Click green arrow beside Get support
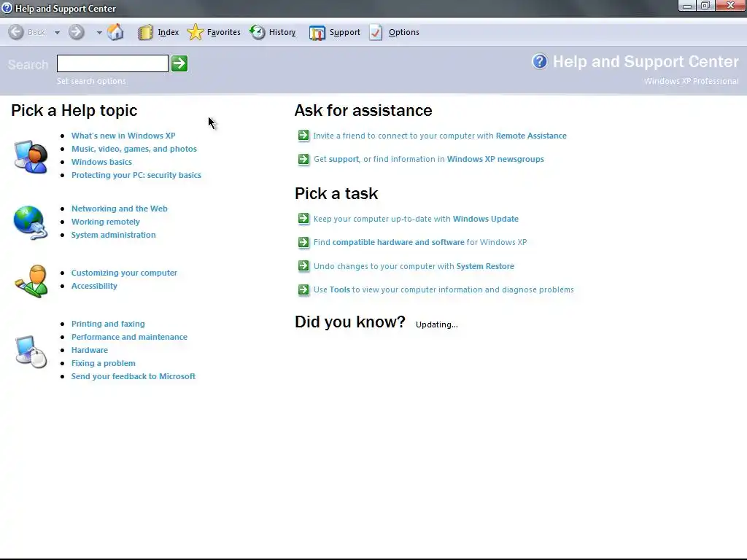 coord(303,159)
